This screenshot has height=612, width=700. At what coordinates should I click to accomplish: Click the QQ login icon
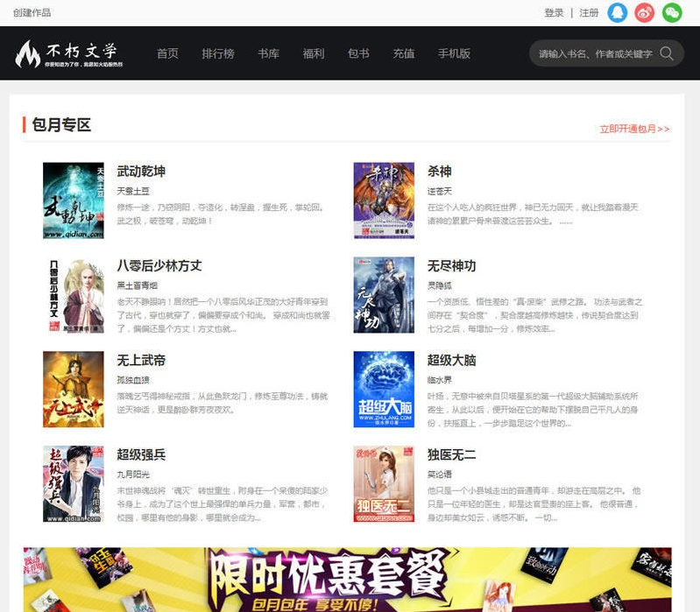pyautogui.click(x=618, y=12)
